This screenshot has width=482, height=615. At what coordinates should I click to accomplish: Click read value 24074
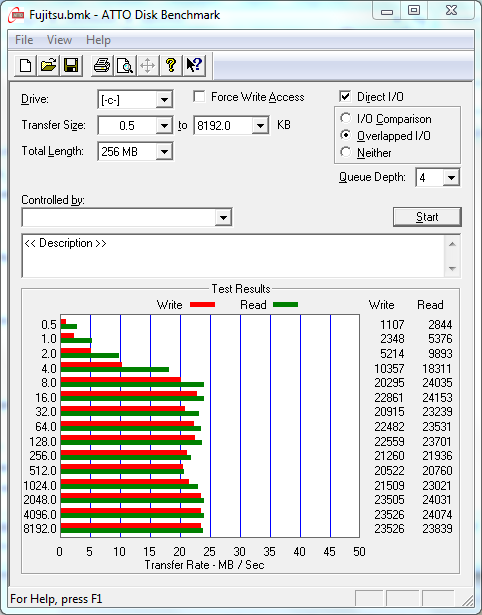[x=437, y=514]
